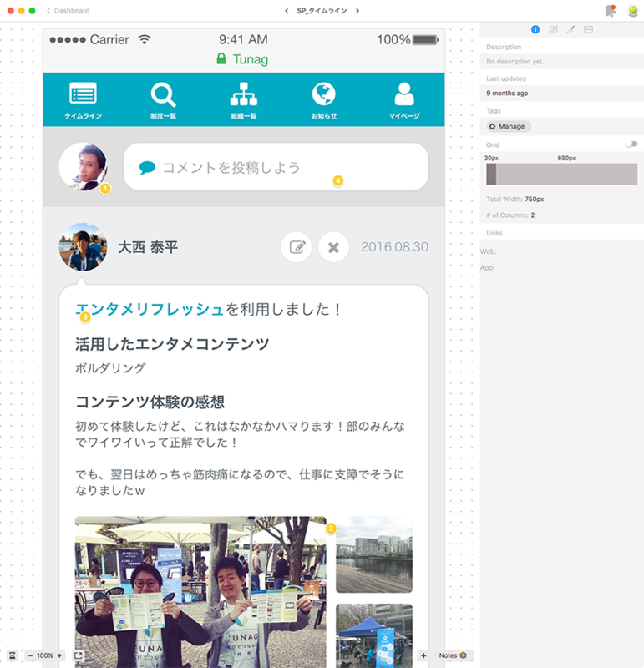The height and width of the screenshot is (668, 644).
Task: Click the grid column preview bar
Action: (x=562, y=175)
